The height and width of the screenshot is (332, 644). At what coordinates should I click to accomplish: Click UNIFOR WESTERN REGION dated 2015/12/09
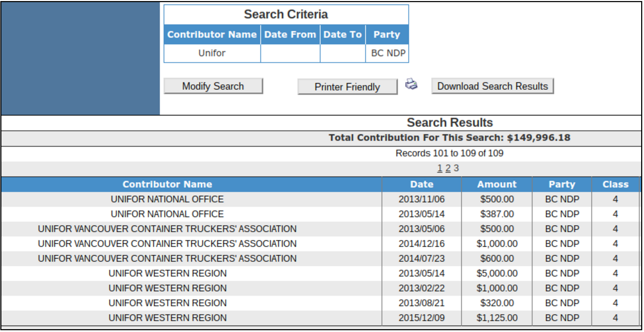tap(167, 318)
